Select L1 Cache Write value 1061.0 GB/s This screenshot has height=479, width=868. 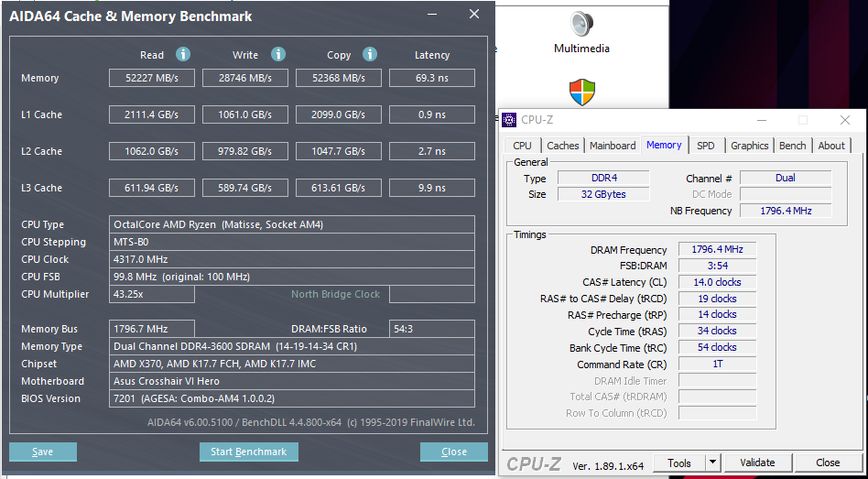click(245, 114)
